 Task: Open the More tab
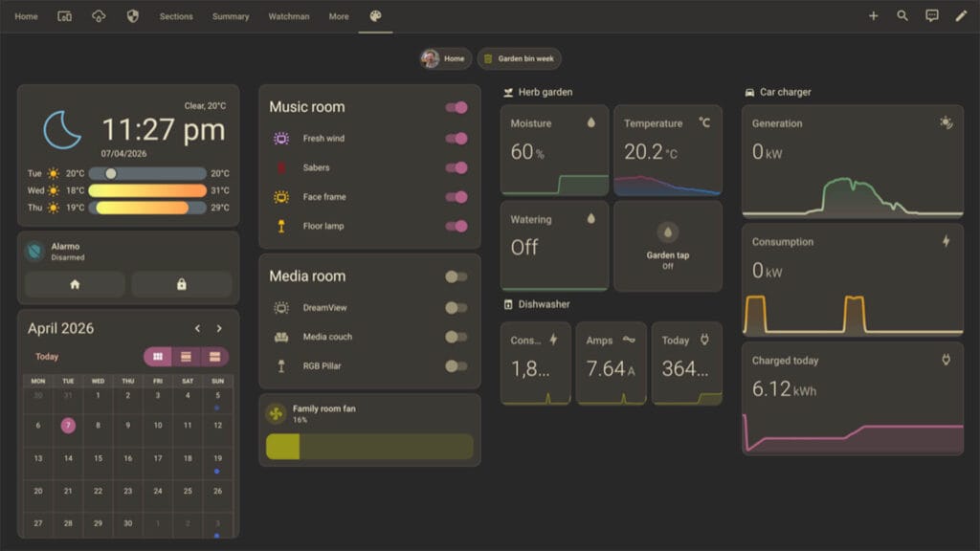coord(339,16)
